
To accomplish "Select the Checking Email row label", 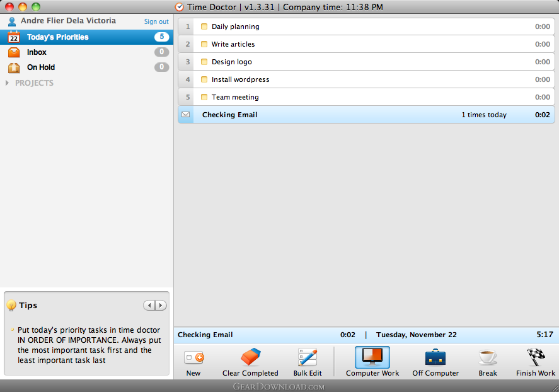I will [229, 115].
